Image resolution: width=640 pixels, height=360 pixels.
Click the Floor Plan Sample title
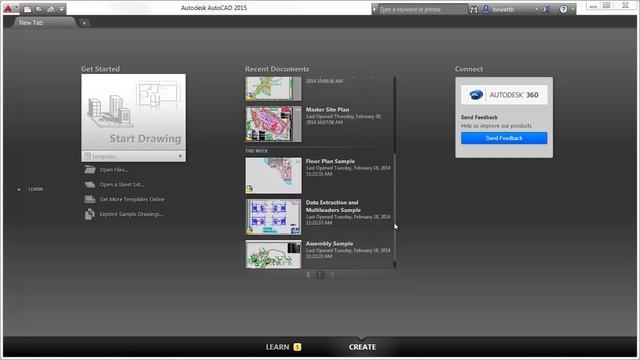[330, 161]
